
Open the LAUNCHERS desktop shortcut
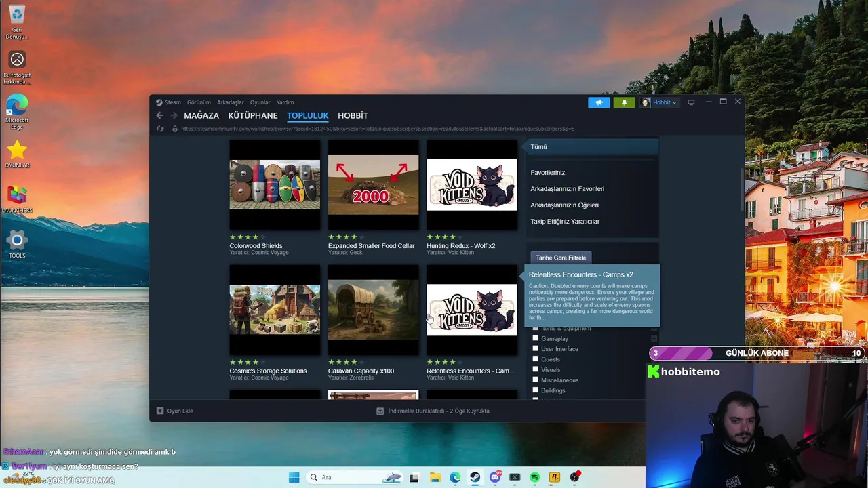(x=17, y=200)
